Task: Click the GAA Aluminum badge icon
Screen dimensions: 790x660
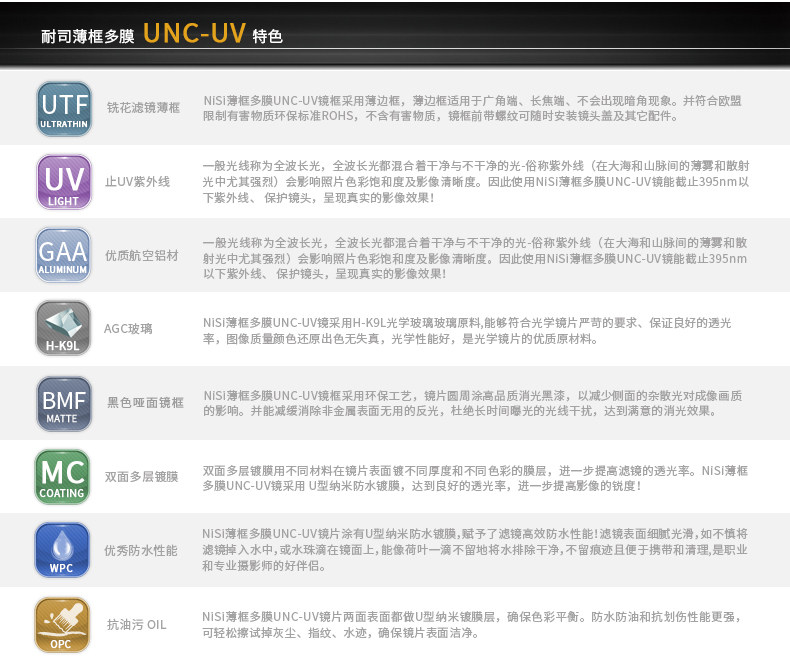Action: coord(63,255)
